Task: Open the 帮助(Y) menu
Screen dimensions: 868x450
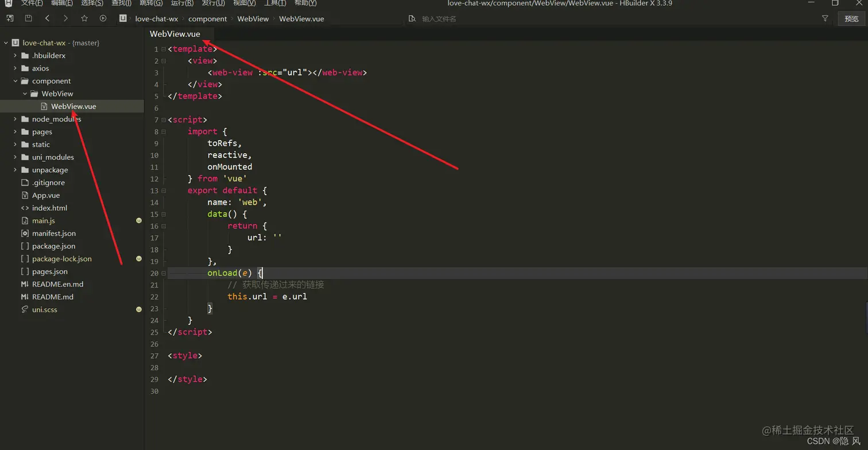Action: tap(305, 3)
